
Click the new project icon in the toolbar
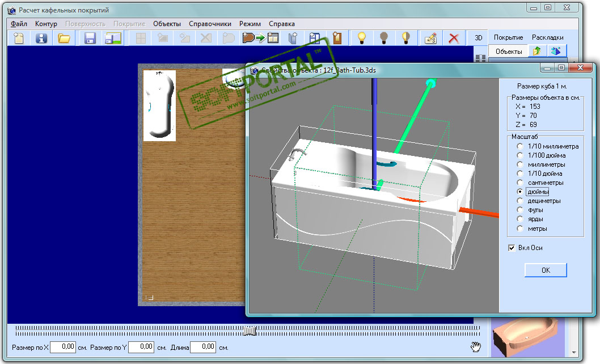click(x=19, y=38)
